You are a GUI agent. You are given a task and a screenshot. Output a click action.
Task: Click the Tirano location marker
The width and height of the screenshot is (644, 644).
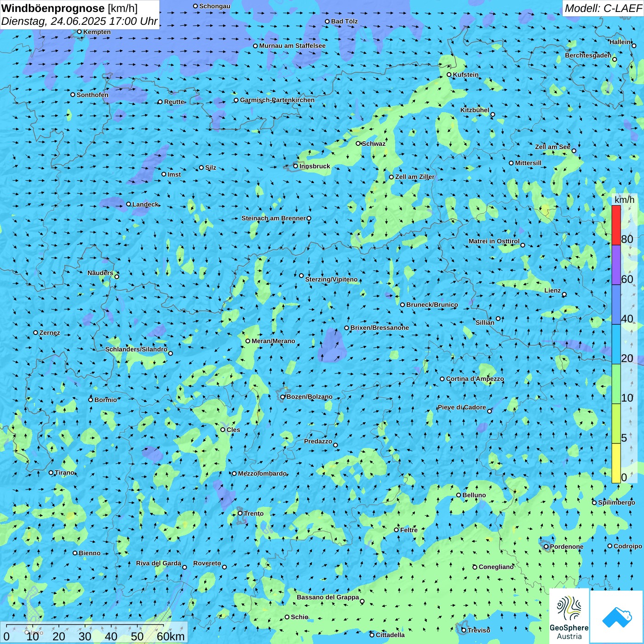pyautogui.click(x=51, y=472)
